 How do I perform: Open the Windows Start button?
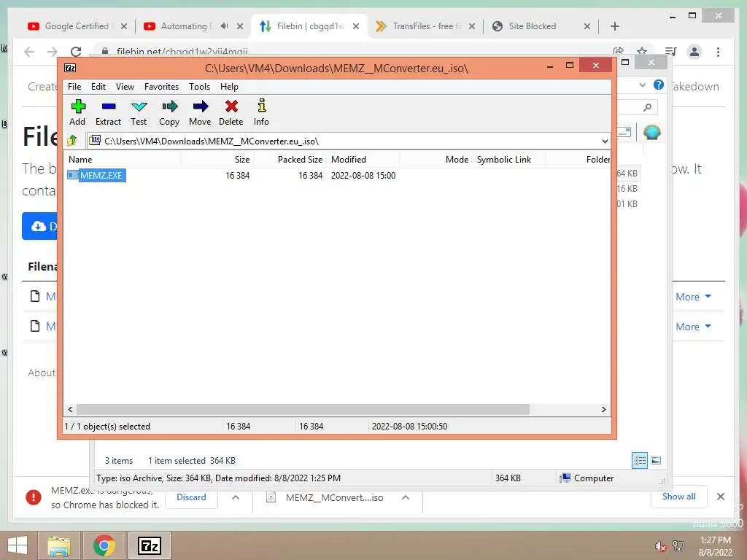(18, 545)
